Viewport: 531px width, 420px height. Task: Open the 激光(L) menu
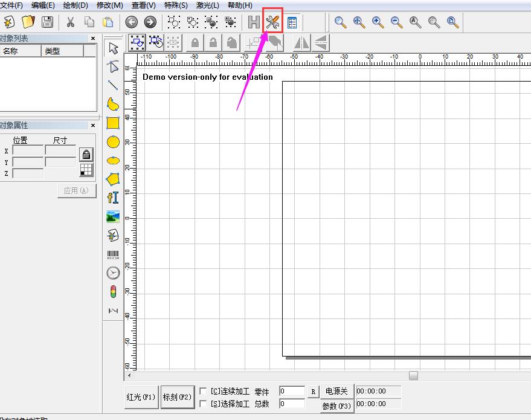point(207,5)
